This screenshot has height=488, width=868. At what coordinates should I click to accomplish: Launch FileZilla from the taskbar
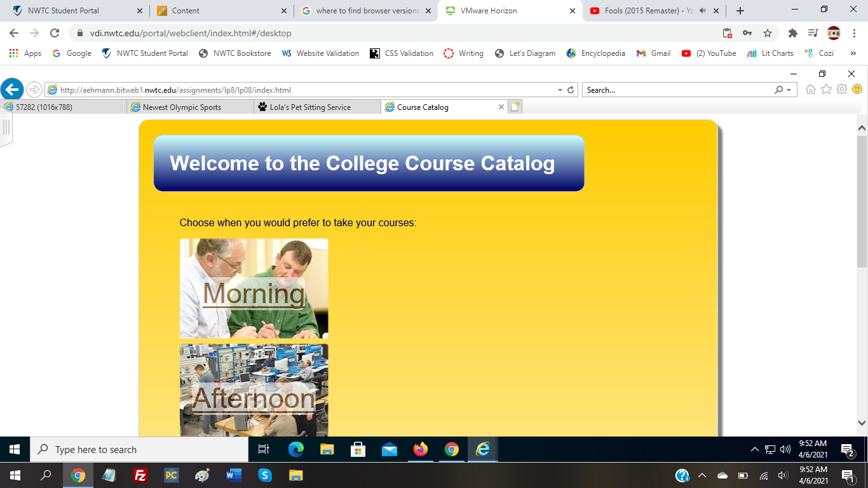point(141,475)
